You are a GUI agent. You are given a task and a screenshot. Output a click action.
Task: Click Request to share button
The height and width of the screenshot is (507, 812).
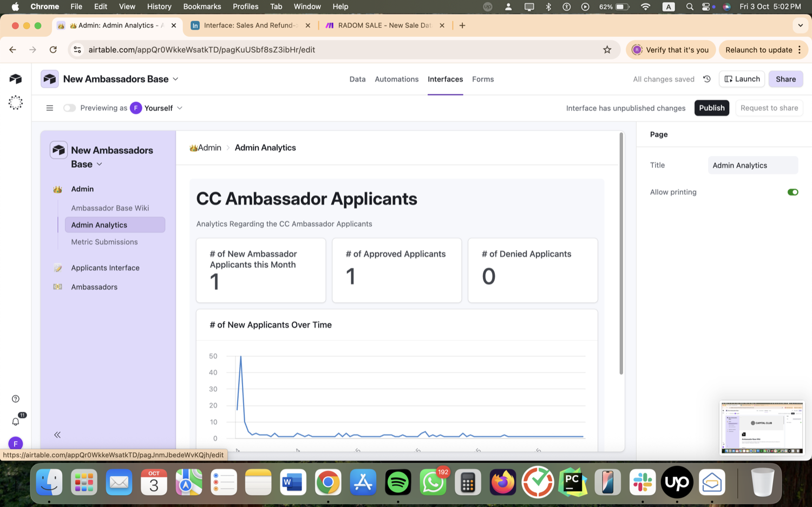click(x=769, y=108)
